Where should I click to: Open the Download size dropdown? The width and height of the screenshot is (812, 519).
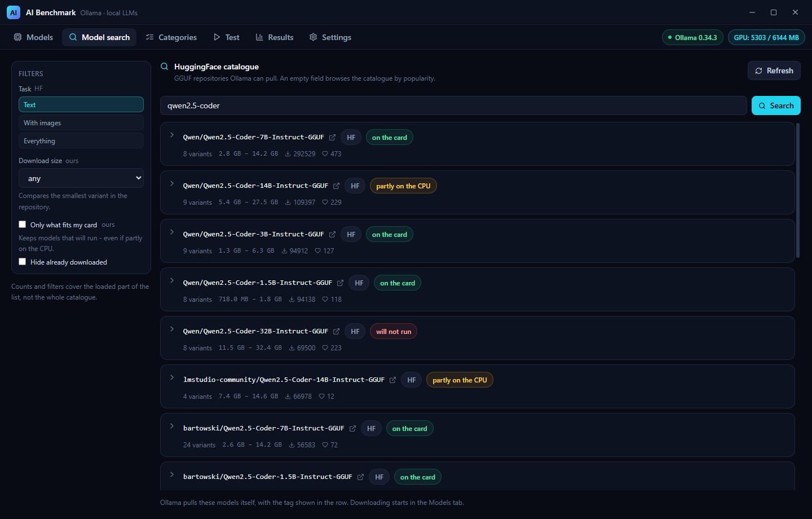[81, 178]
